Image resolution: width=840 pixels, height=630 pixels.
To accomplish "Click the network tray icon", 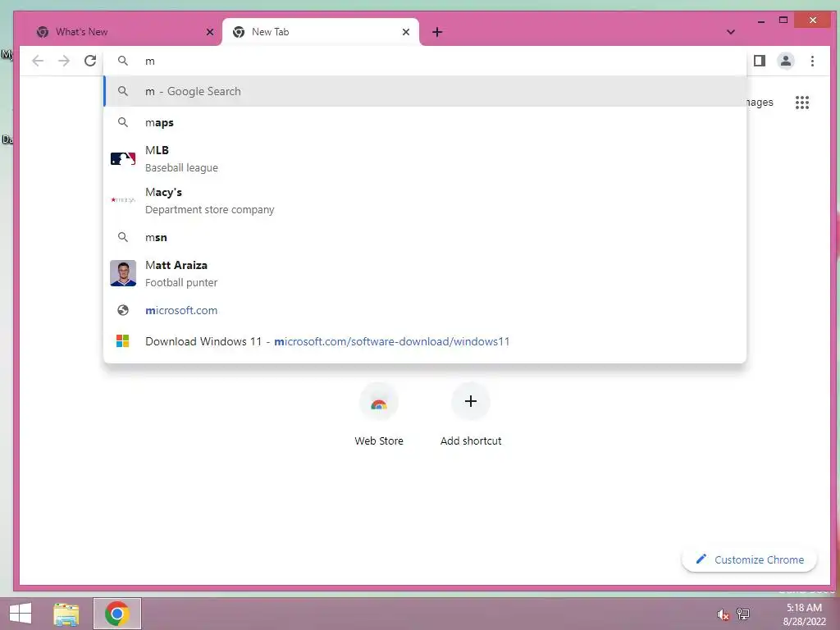I will tap(743, 614).
